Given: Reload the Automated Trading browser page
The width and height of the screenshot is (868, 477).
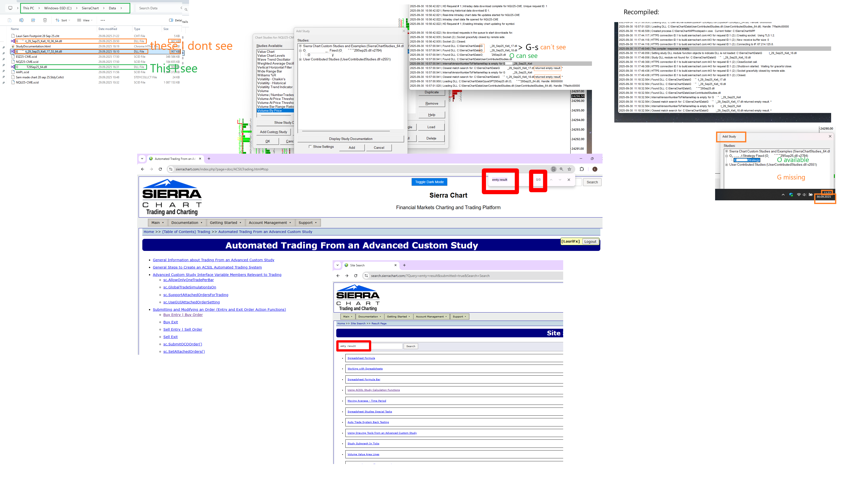Looking at the screenshot, I should tap(160, 169).
